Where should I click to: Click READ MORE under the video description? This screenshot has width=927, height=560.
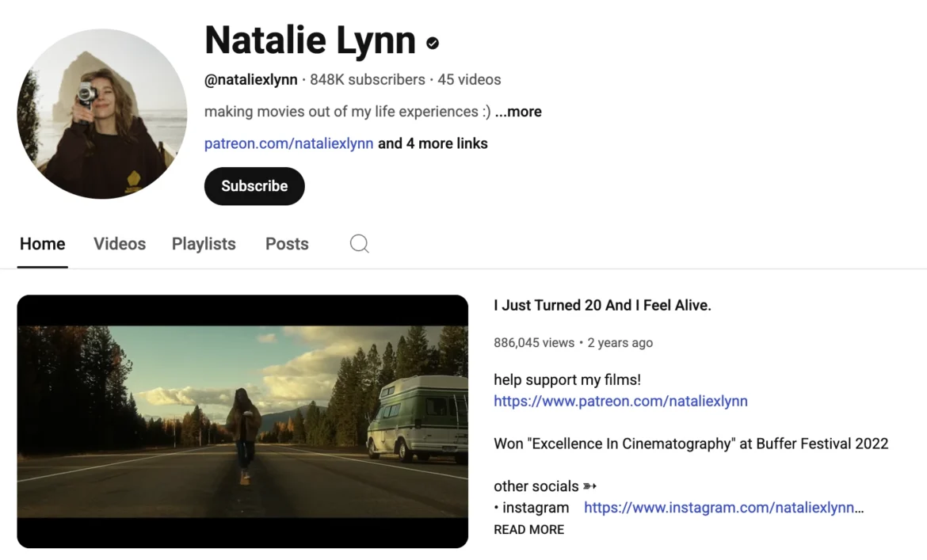pos(528,529)
